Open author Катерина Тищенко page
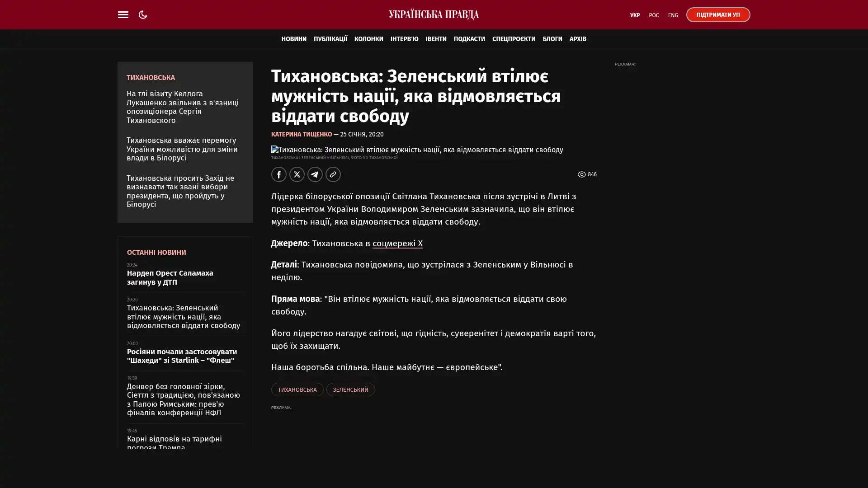Screen dimensions: 868x488 [x=301, y=134]
